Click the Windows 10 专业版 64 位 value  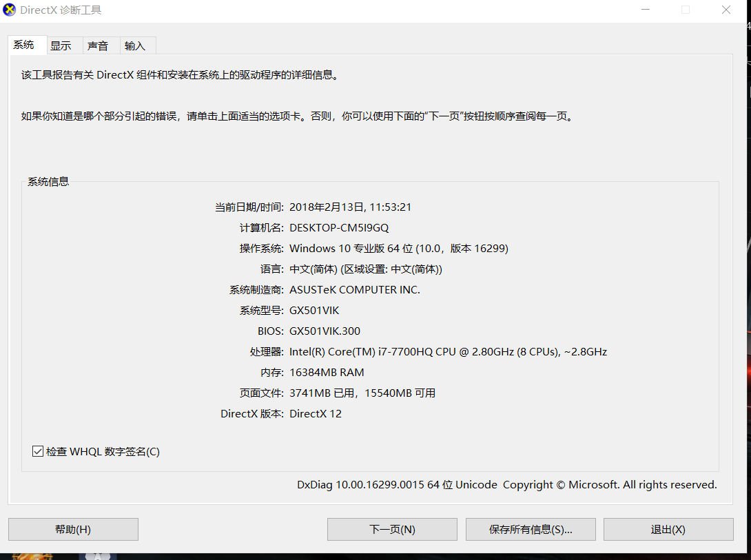tap(399, 249)
